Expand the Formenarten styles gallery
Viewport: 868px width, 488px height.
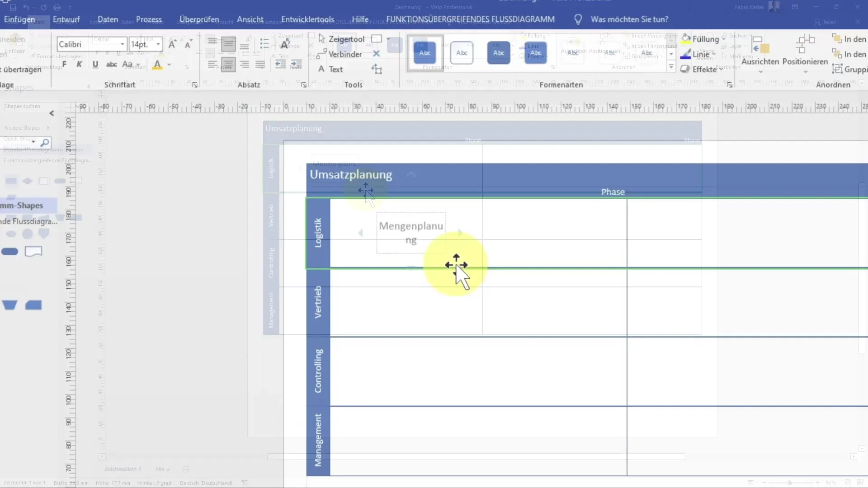pos(671,67)
